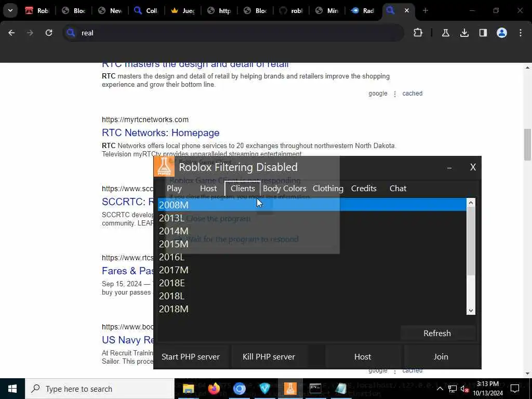Open File Explorer from the taskbar
Image resolution: width=532 pixels, height=399 pixels.
point(188,389)
